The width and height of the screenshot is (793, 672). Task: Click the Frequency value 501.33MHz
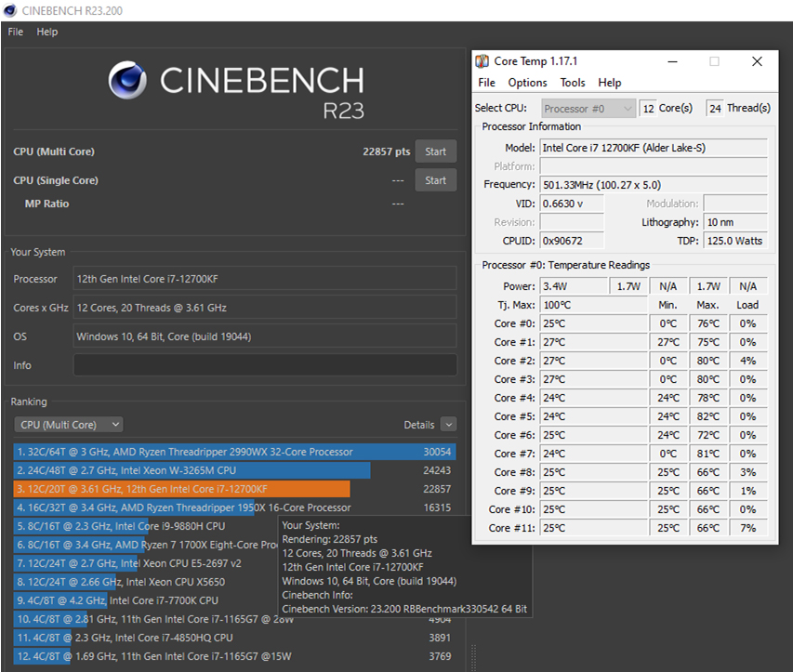click(654, 185)
